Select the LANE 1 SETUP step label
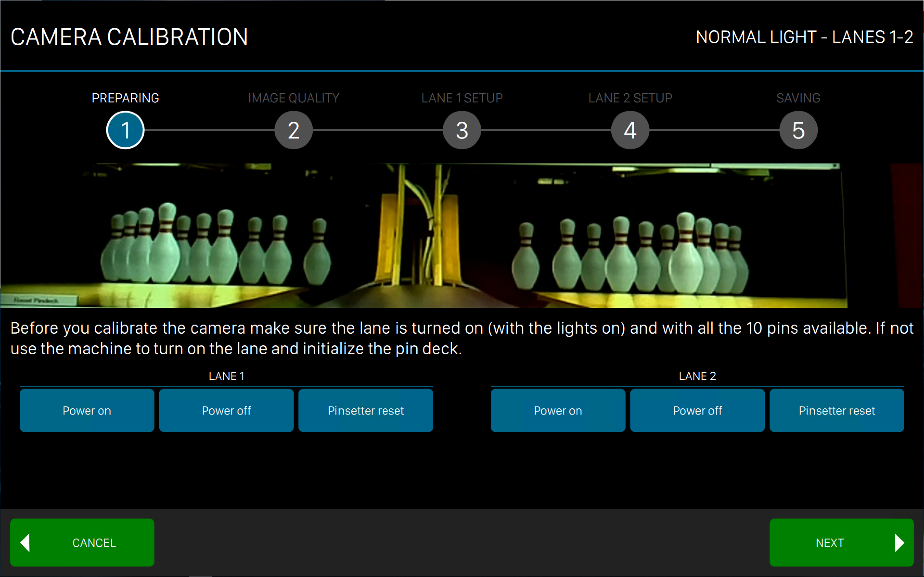This screenshot has width=924, height=577. [462, 98]
